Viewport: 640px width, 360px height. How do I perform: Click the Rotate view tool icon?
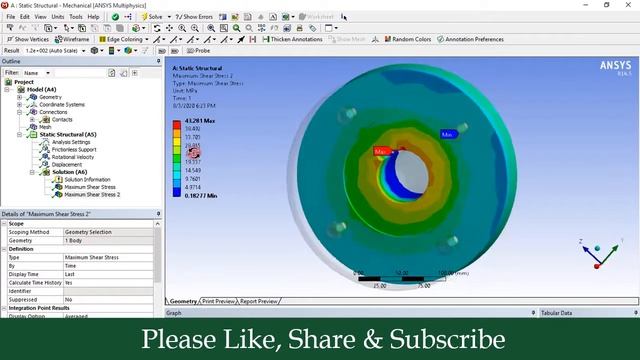[157, 28]
